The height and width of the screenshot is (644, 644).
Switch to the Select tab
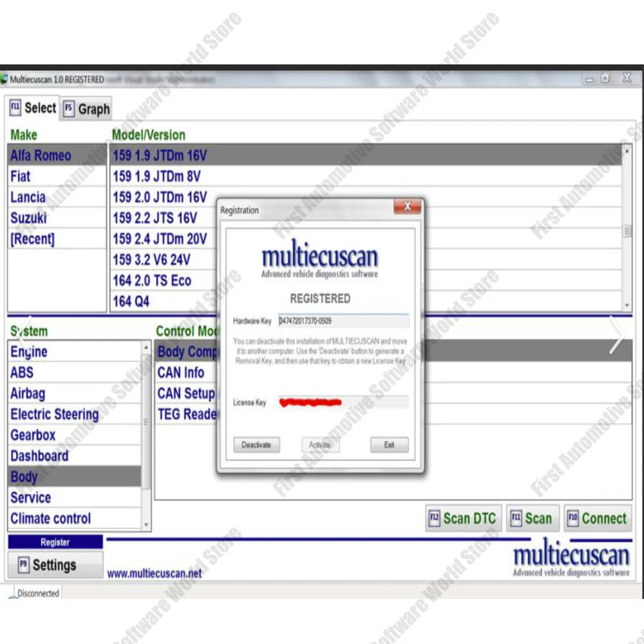click(x=32, y=108)
